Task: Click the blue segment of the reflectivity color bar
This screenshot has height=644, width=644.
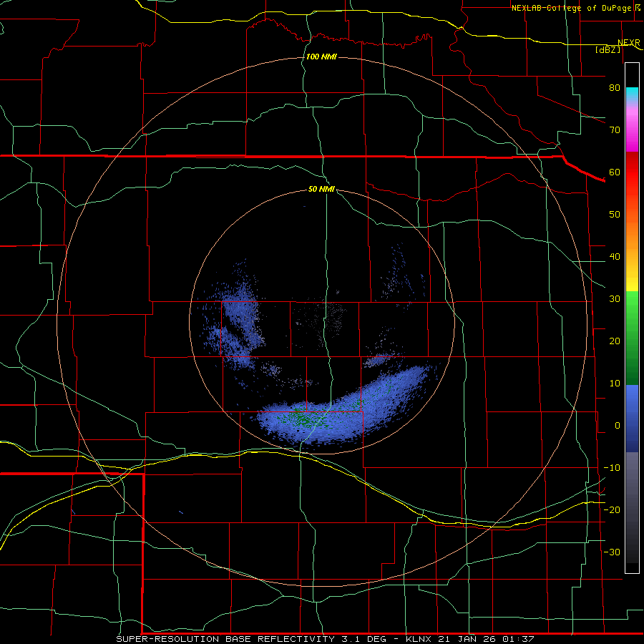Action: pyautogui.click(x=632, y=419)
